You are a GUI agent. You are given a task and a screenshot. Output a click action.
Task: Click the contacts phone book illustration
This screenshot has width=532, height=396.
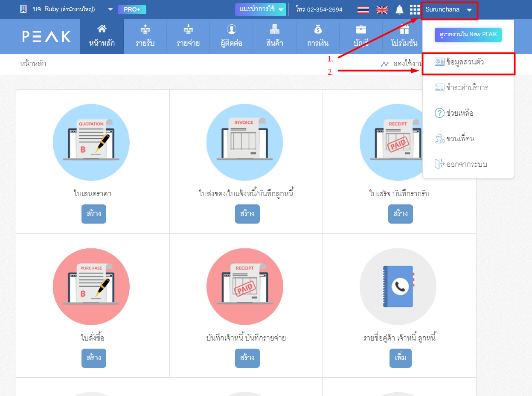click(398, 287)
